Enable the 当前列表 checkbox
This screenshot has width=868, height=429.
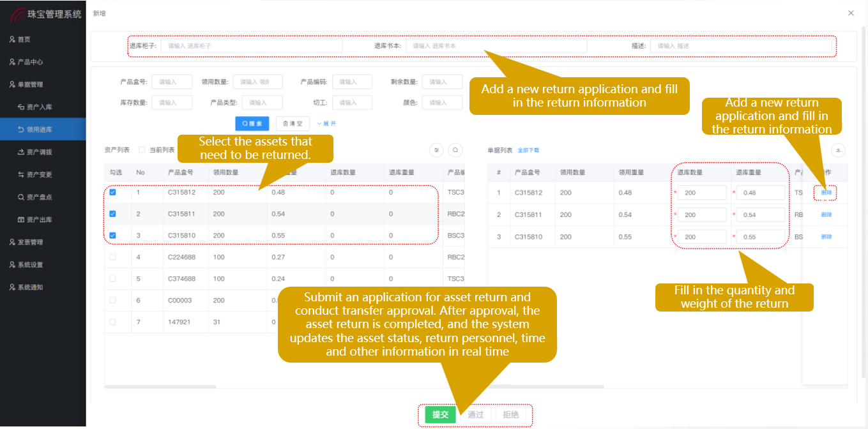[x=142, y=150]
